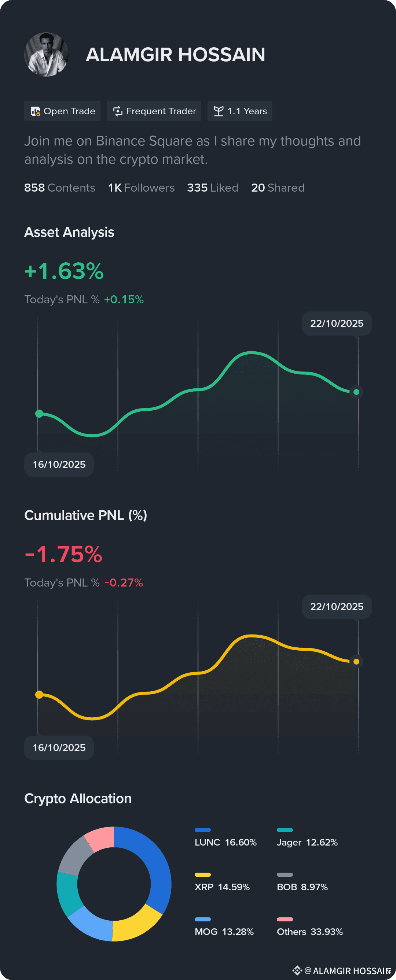Click the ALAMGIR HOSSAIN profile name
The width and height of the screenshot is (396, 980).
pyautogui.click(x=176, y=54)
